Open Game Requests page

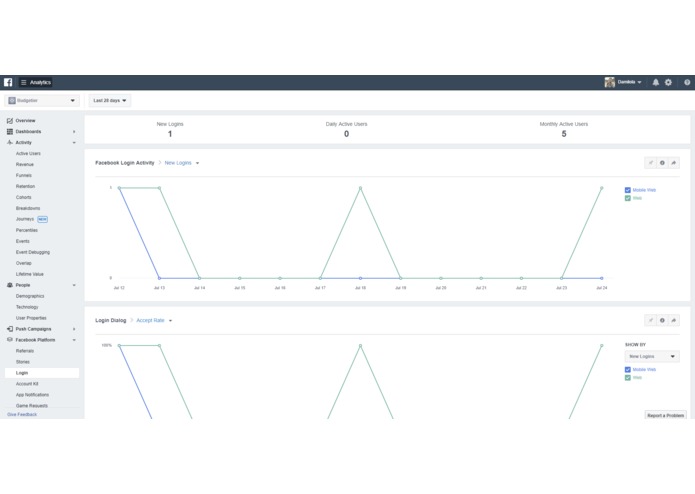point(31,406)
